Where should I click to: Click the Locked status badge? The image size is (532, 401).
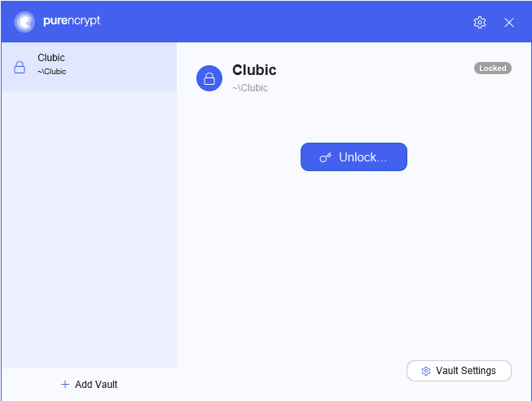[x=493, y=68]
